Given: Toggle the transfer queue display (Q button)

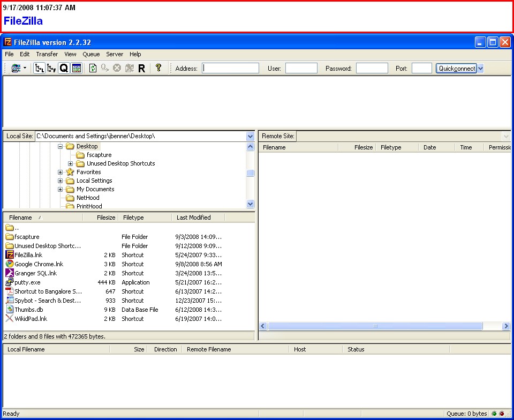Looking at the screenshot, I should 64,68.
